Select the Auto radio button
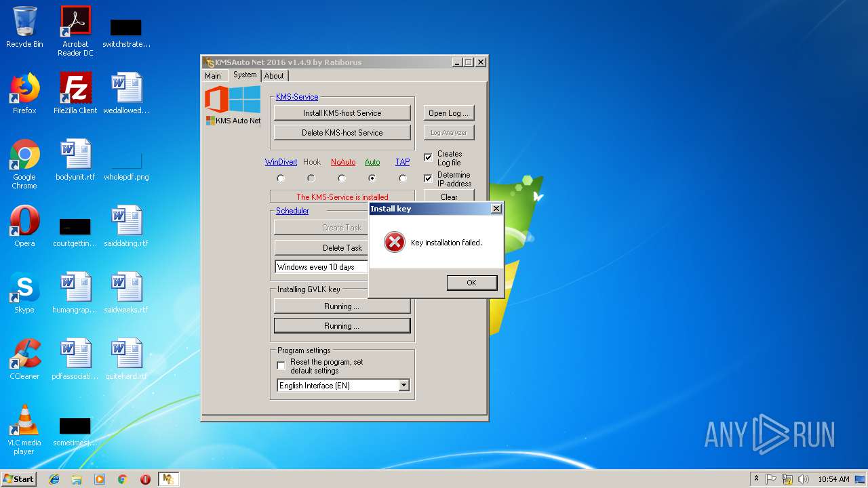The image size is (868, 488). 372,178
